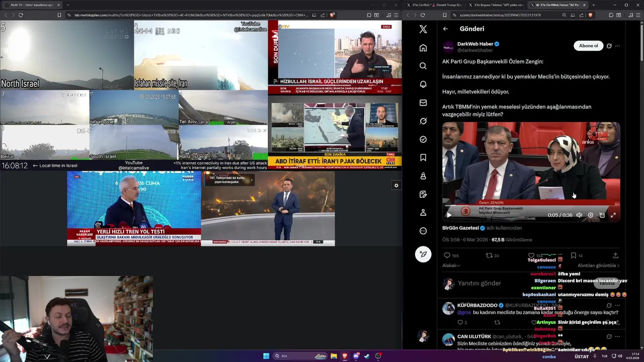The height and width of the screenshot is (362, 644).
Task: Click the Grok explain icon next to Abone ol
Action: point(609,46)
